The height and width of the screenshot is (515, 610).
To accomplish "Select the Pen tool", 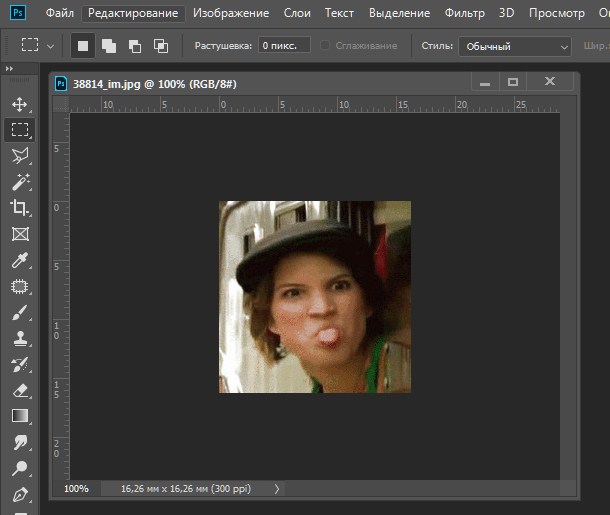I will (19, 495).
